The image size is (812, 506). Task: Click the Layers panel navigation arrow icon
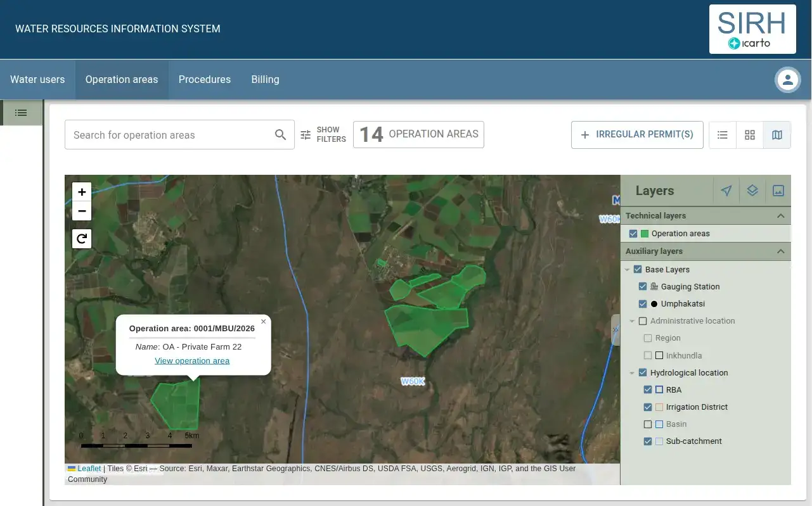point(726,191)
